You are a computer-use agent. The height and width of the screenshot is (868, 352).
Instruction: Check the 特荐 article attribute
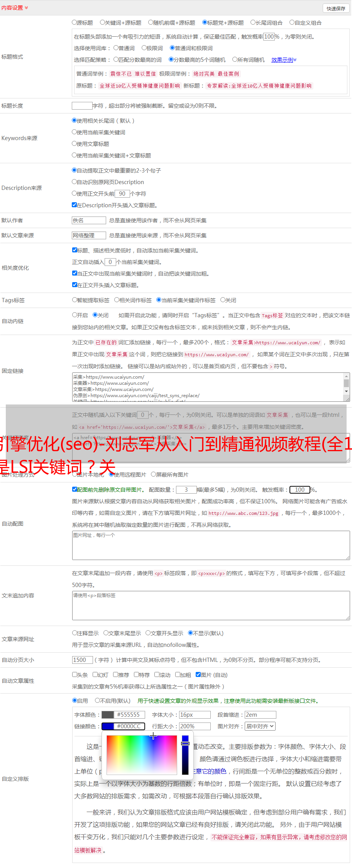(136, 675)
